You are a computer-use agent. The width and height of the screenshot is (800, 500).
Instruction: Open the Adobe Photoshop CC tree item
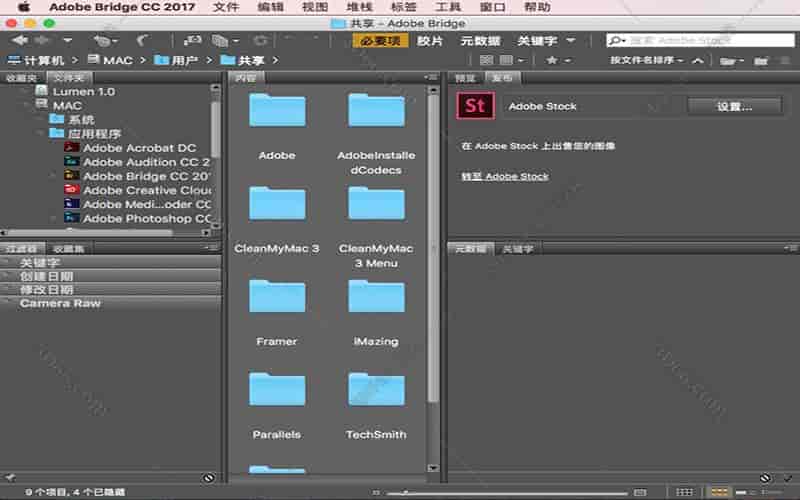pos(147,218)
